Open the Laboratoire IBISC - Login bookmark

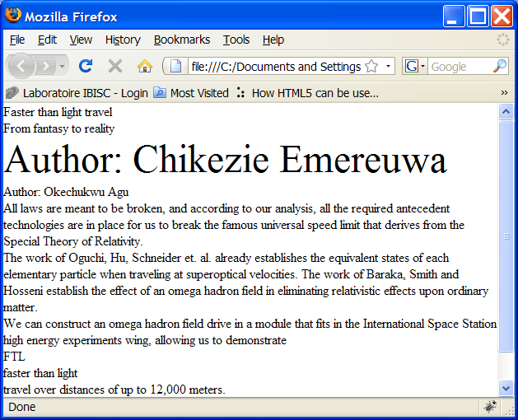77,93
